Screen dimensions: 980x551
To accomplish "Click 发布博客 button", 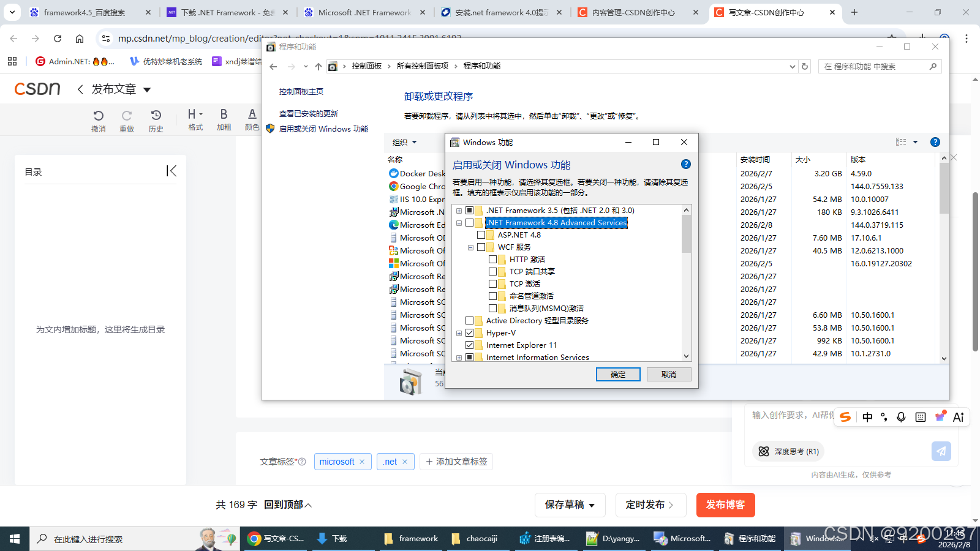I will tap(725, 505).
